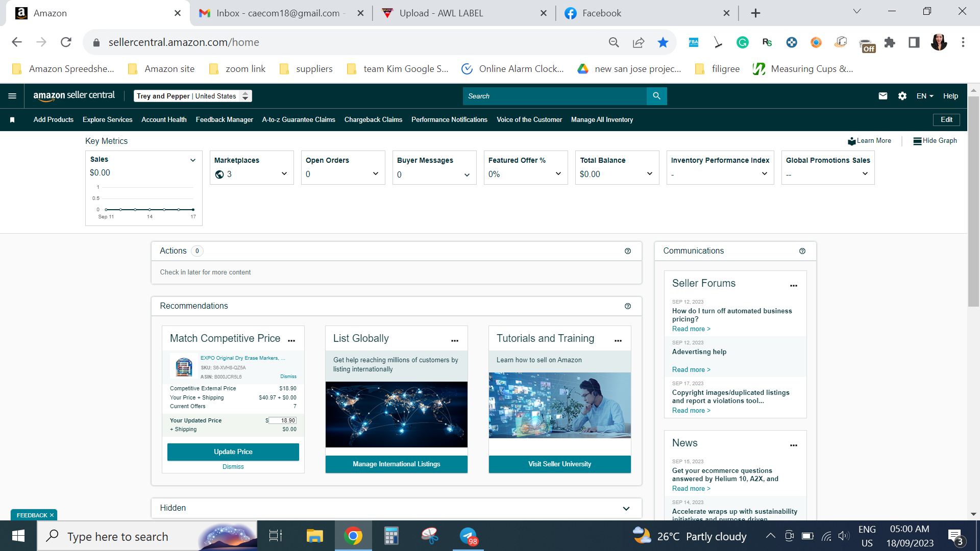This screenshot has height=551, width=980.
Task: Expand the Total Balance card
Action: [650, 174]
